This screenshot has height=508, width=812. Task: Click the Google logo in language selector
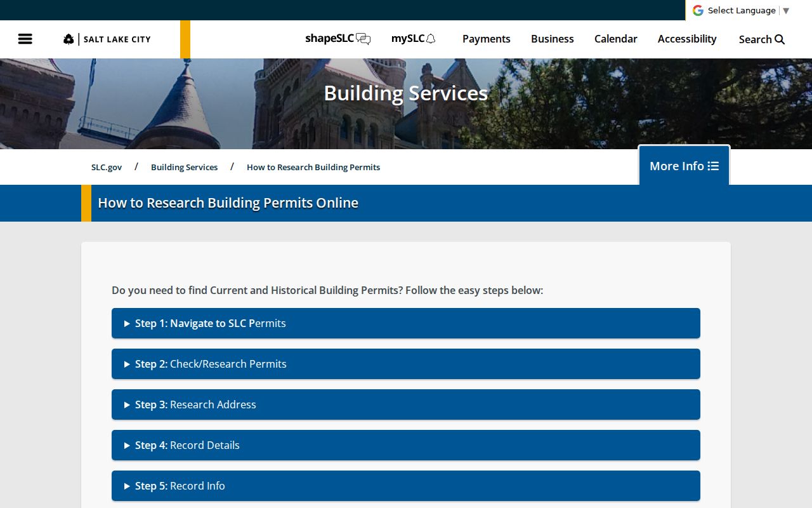(698, 10)
